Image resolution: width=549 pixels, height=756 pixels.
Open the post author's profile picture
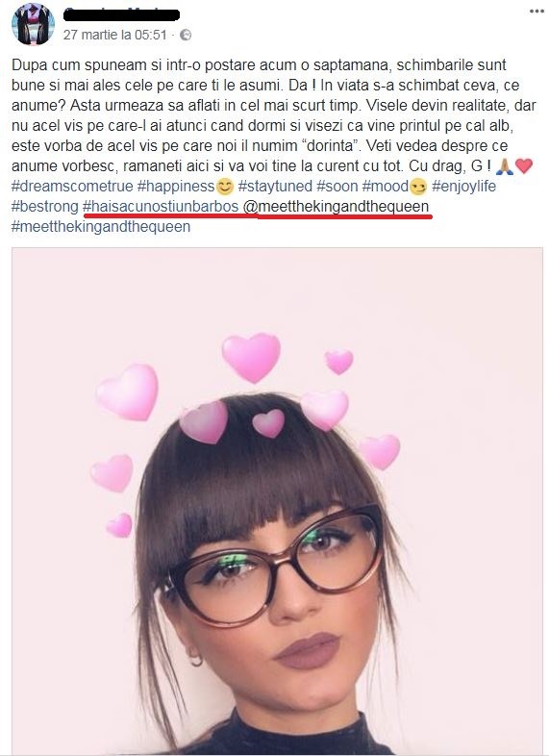pyautogui.click(x=33, y=24)
